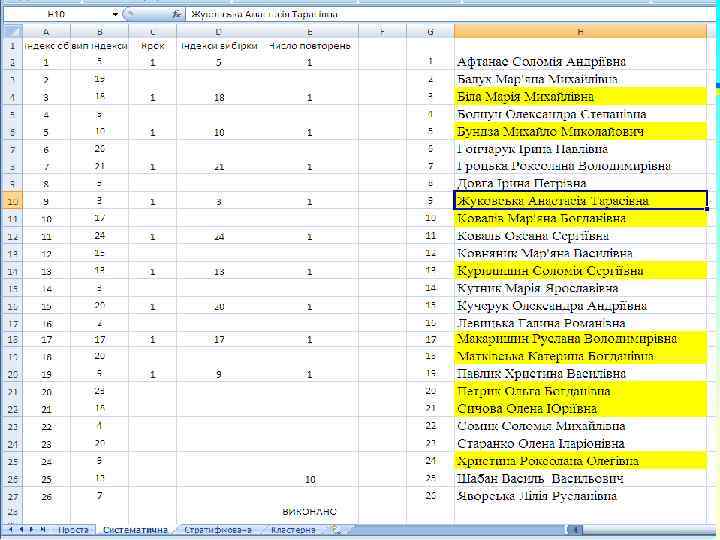Select cell 'Левицька Галина Романівна'
This screenshot has height=540, width=720.
tap(580, 323)
